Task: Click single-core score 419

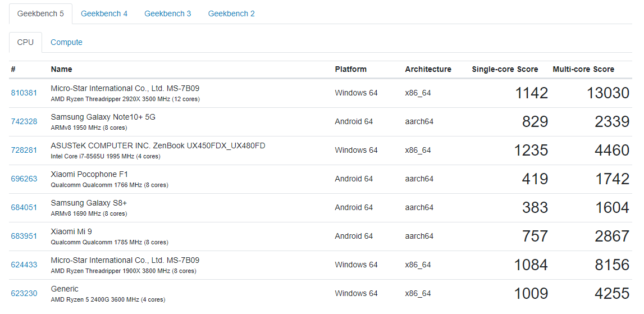Action: pyautogui.click(x=535, y=179)
